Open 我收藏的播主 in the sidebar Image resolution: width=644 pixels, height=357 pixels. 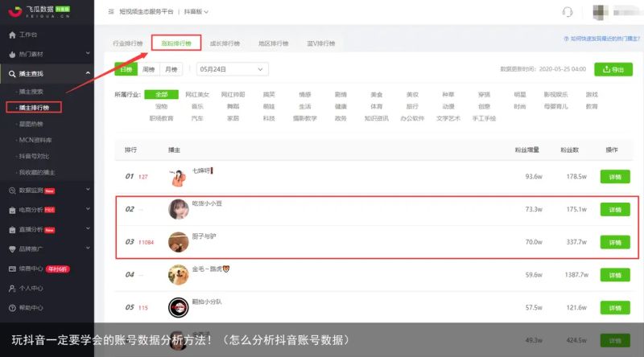coord(37,172)
